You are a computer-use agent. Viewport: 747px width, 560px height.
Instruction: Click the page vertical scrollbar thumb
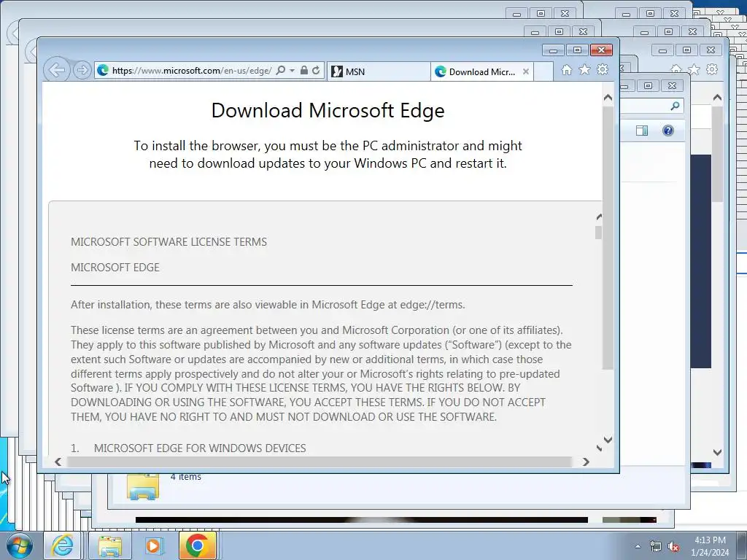pos(608,238)
